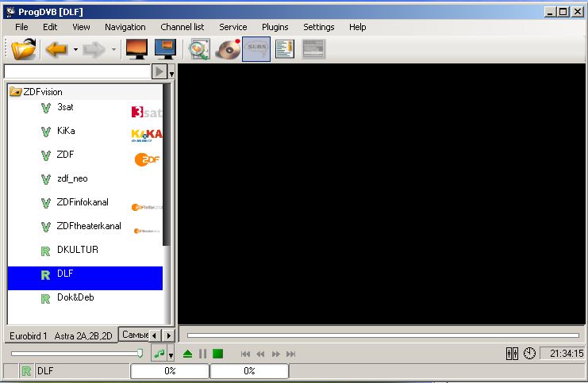Click the picture-in-picture monitor icon
The image size is (588, 383).
click(x=164, y=49)
